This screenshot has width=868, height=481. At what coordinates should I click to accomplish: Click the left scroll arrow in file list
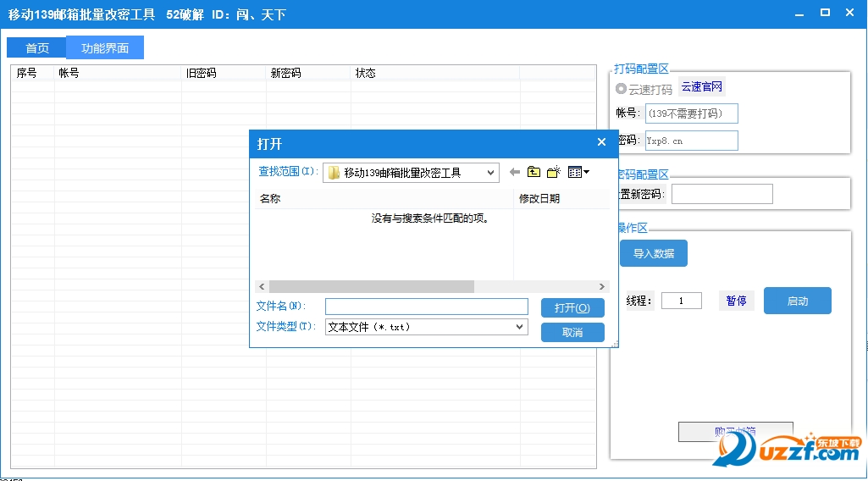click(262, 287)
